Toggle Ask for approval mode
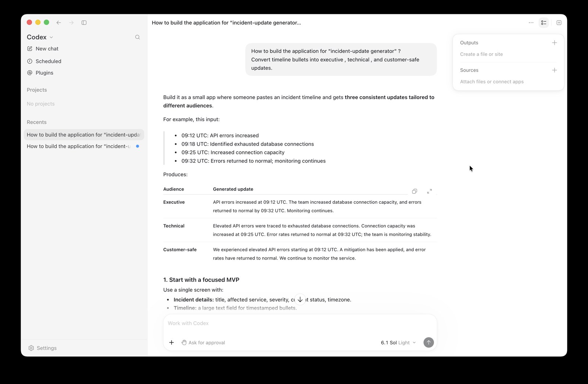Viewport: 588px width, 384px height. 203,343
